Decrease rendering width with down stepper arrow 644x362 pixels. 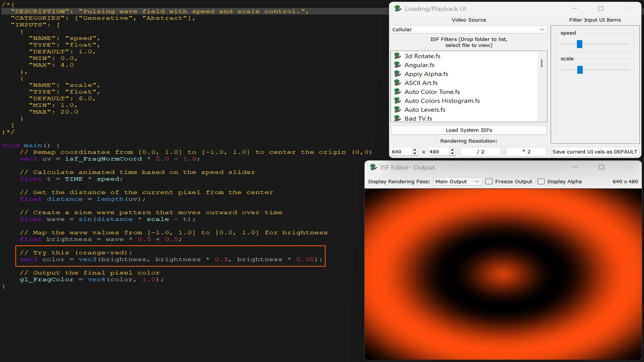click(415, 154)
